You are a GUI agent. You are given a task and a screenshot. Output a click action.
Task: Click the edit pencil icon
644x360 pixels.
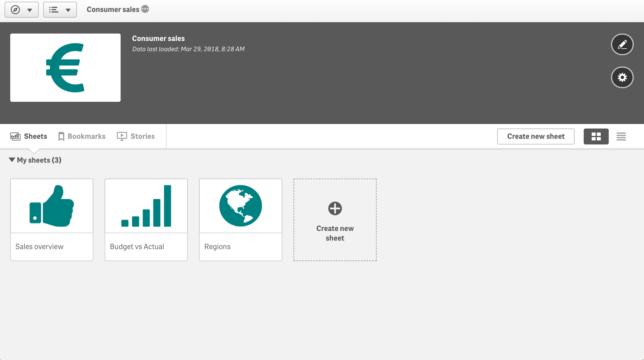click(622, 44)
